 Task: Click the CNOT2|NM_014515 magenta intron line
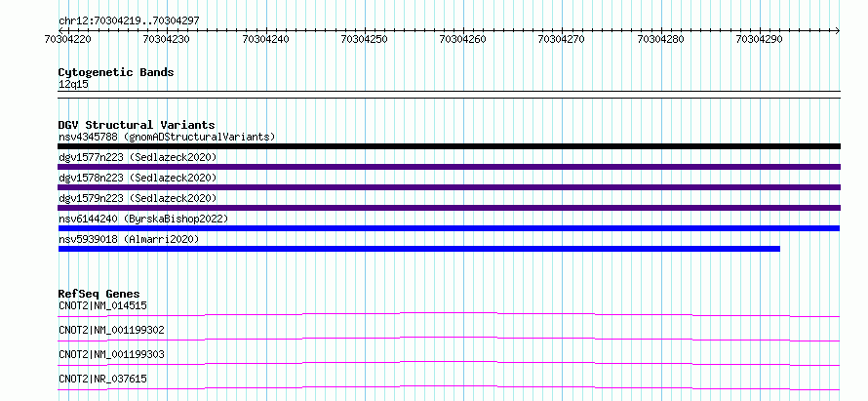click(x=449, y=314)
